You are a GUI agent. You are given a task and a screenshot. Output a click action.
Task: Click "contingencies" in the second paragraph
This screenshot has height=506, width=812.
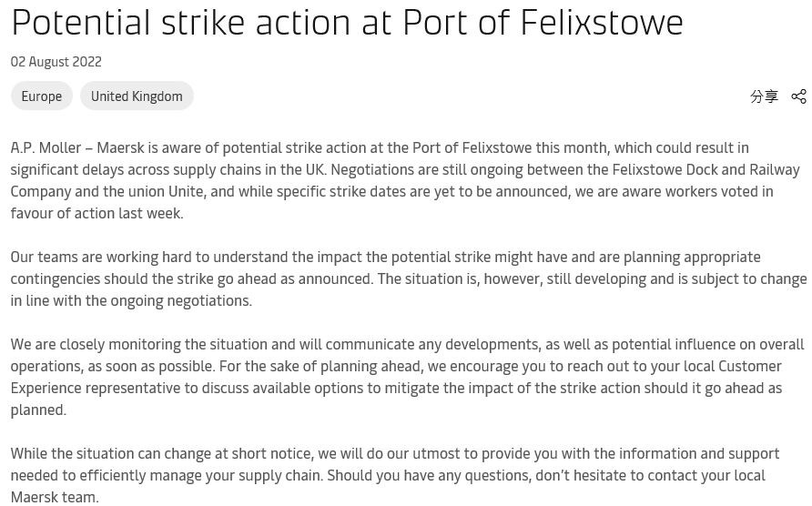56,278
